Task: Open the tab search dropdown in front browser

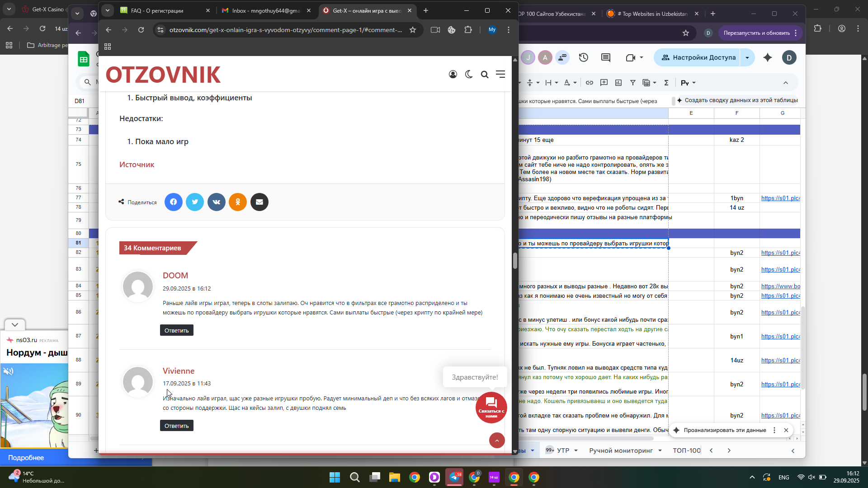Action: [x=108, y=10]
